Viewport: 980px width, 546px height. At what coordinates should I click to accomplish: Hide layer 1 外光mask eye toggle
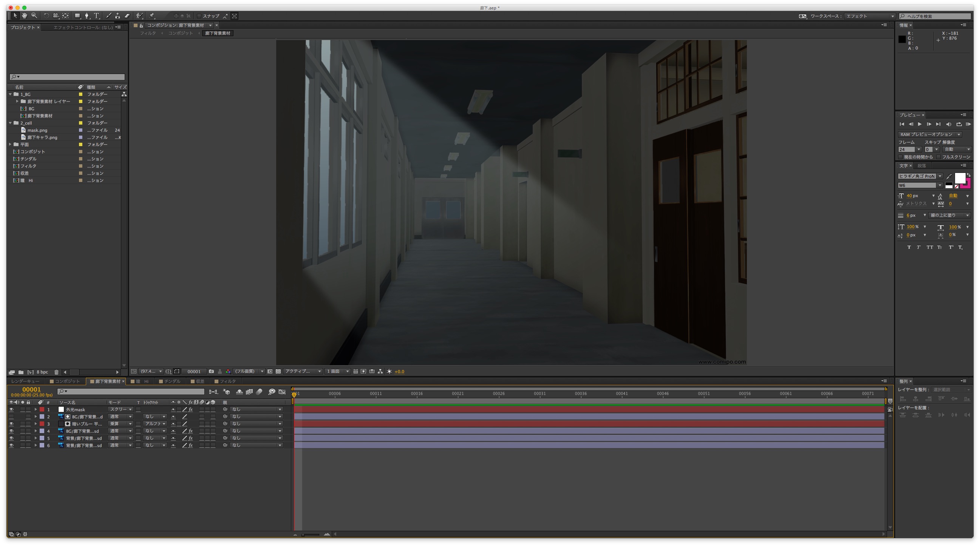pos(11,409)
